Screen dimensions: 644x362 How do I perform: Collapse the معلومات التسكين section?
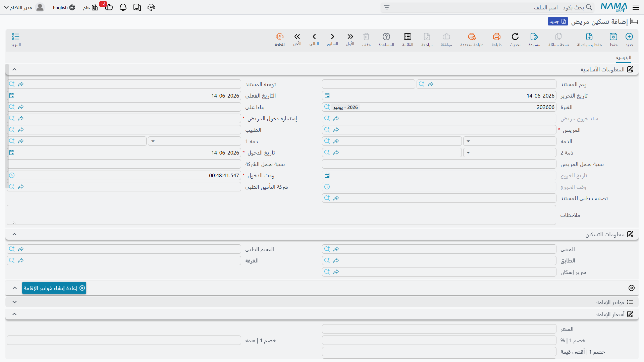click(x=14, y=234)
